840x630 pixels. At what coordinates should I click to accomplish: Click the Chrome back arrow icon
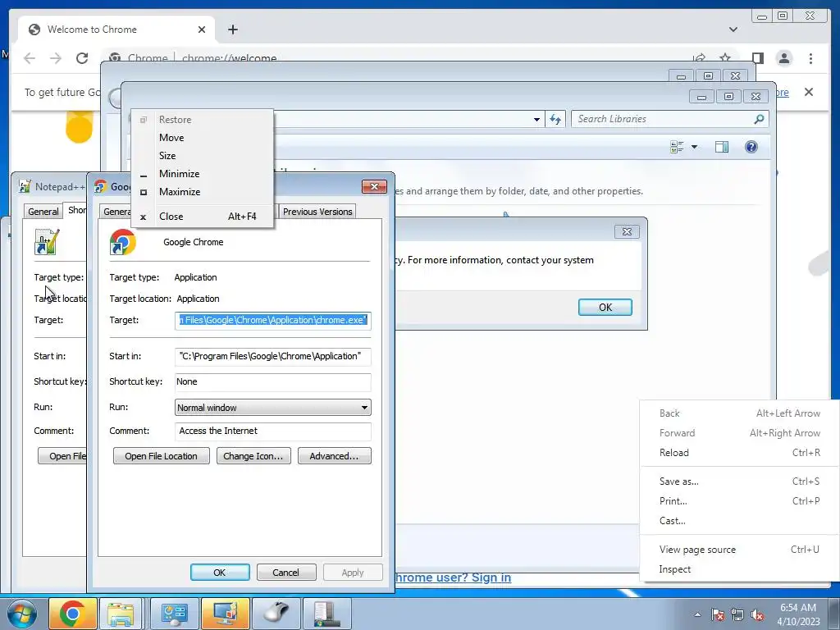click(30, 58)
